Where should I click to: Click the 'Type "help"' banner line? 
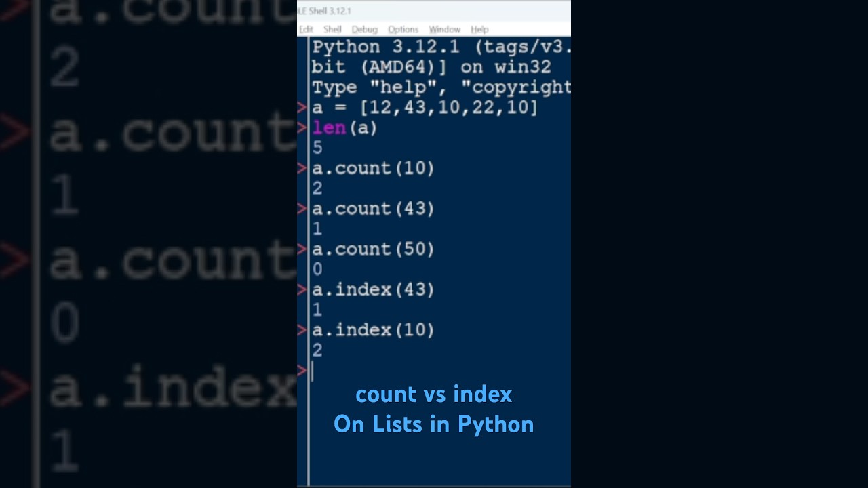tap(441, 87)
